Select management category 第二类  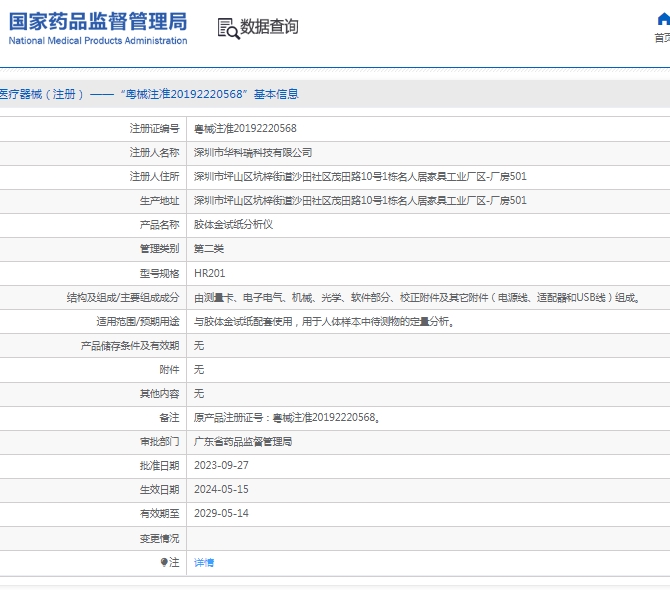click(209, 249)
